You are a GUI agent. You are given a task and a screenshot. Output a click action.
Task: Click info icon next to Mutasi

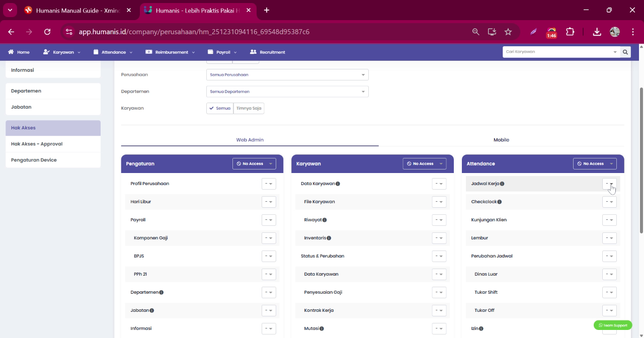pyautogui.click(x=321, y=328)
